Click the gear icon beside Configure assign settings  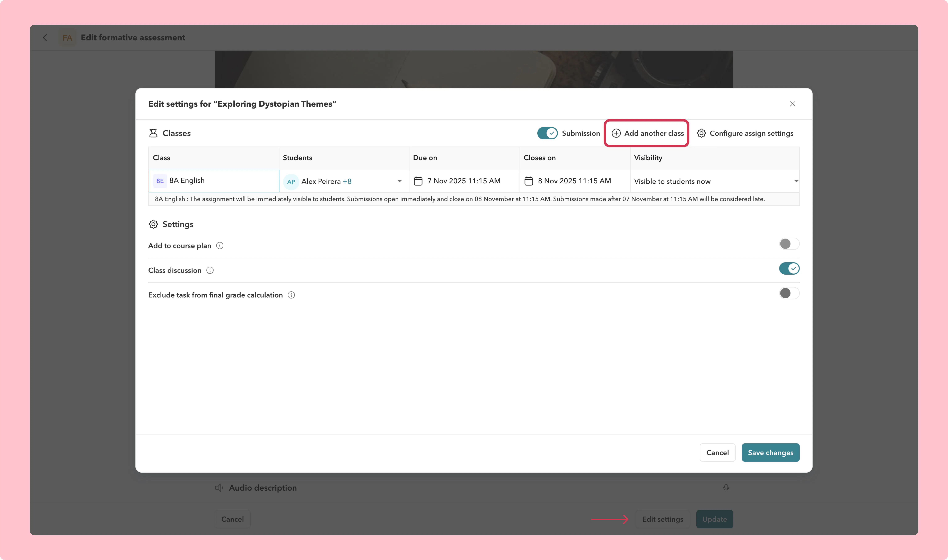(x=701, y=133)
